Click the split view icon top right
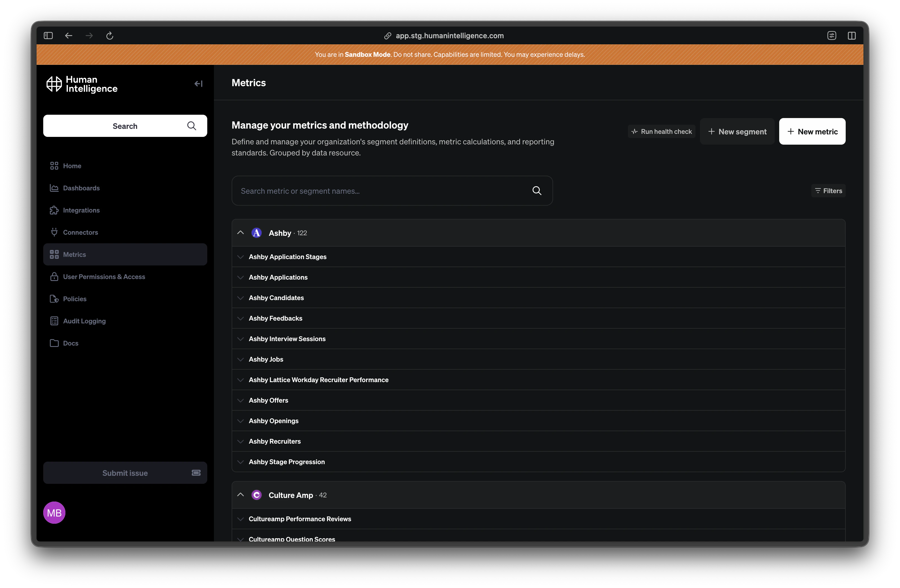Viewport: 900px width, 588px height. (852, 35)
